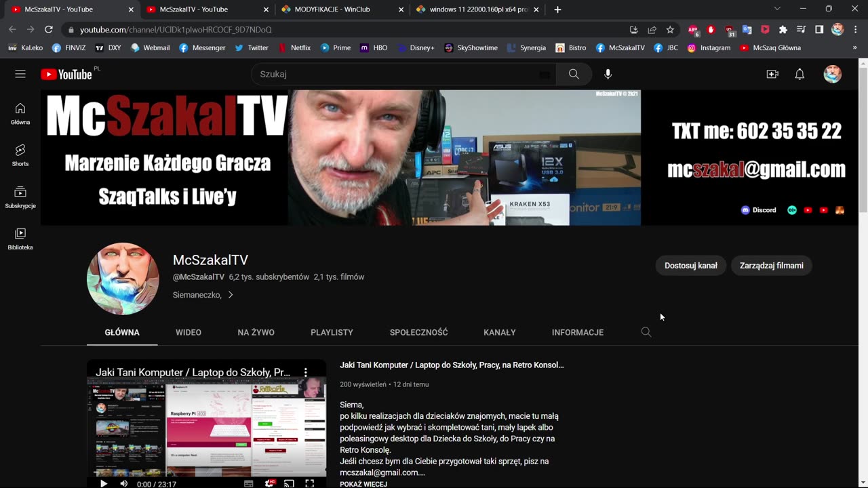Open Shorts from the sidebar

click(20, 155)
